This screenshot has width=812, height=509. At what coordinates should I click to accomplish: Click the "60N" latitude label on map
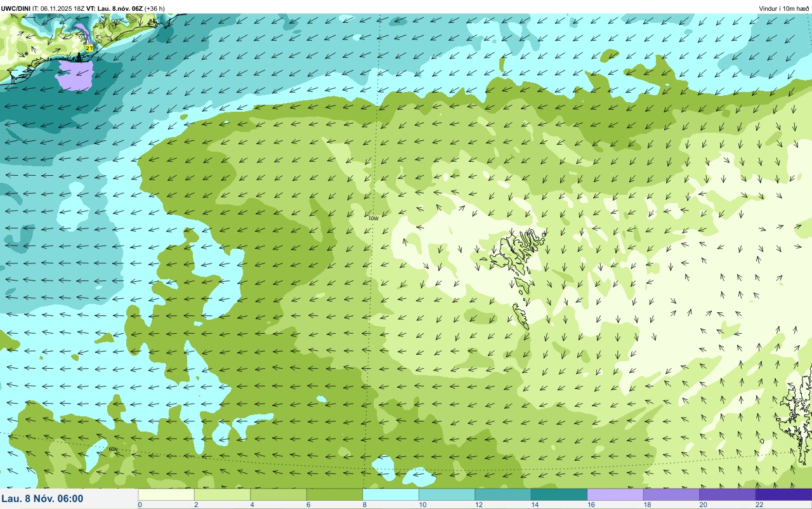113,449
